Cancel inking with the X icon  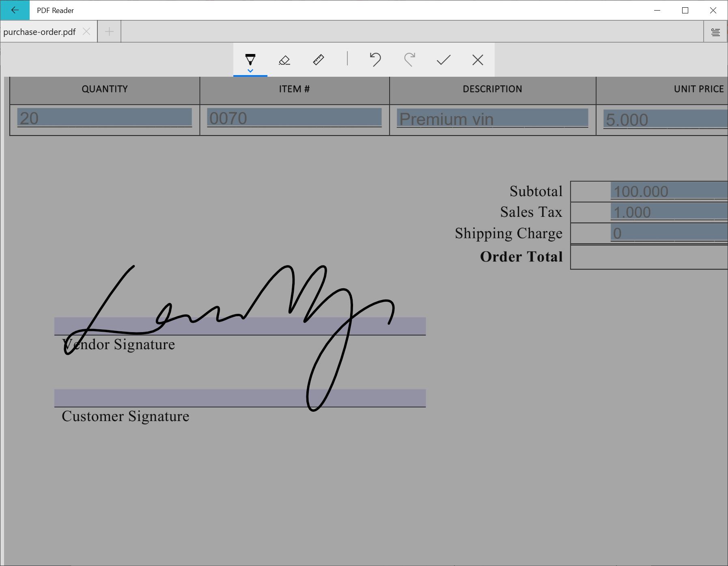478,60
